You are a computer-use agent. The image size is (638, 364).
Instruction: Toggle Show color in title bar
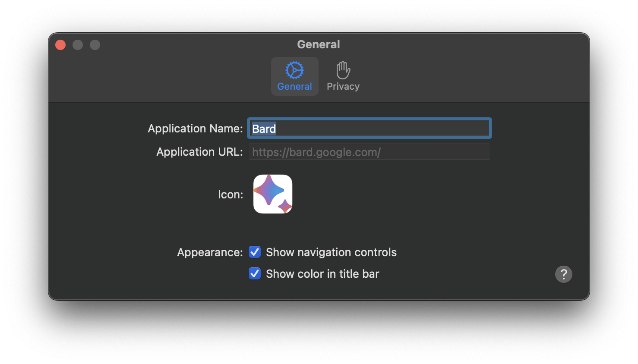(x=255, y=273)
